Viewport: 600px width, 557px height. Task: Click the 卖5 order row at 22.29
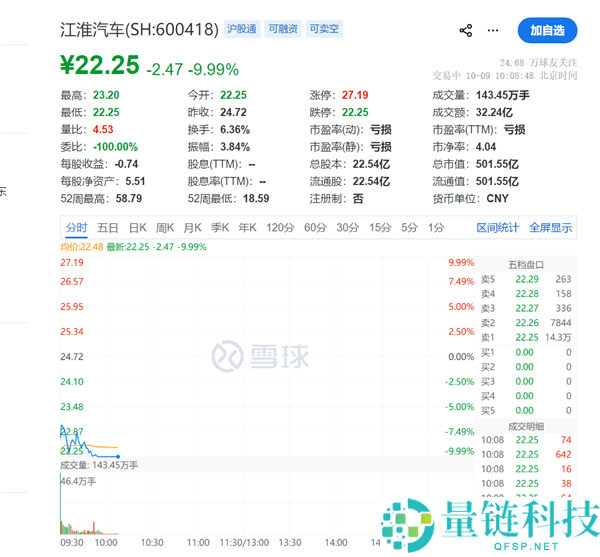(x=526, y=279)
